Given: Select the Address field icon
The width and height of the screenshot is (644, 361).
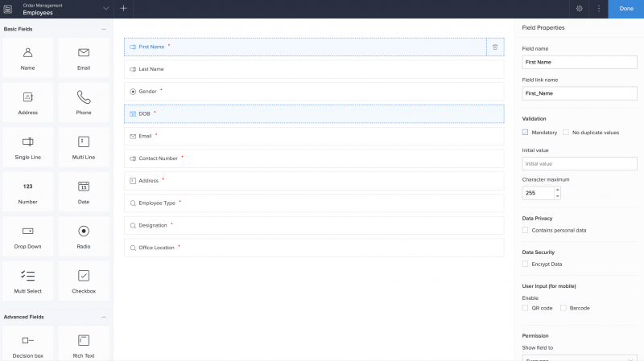Looking at the screenshot, I should (28, 97).
